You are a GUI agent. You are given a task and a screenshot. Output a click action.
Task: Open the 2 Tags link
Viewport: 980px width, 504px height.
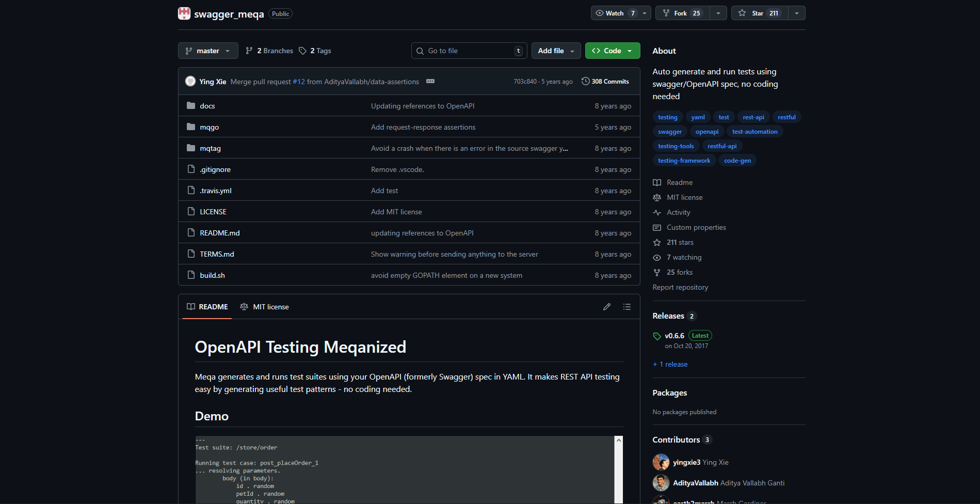[x=315, y=51]
